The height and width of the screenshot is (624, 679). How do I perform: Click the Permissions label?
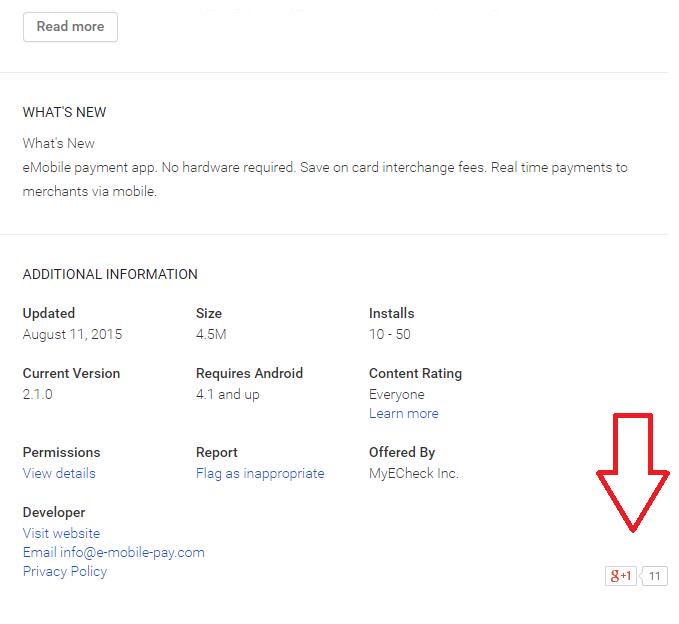61,452
